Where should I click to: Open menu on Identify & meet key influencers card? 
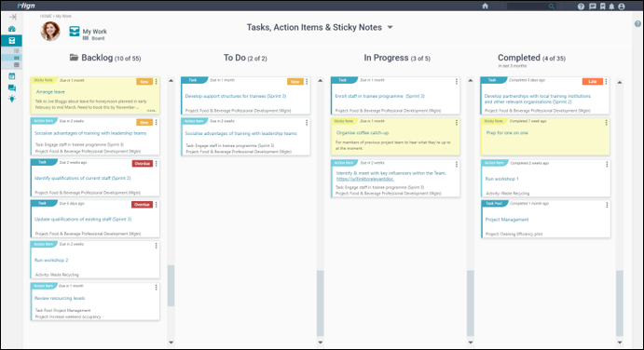tap(457, 164)
